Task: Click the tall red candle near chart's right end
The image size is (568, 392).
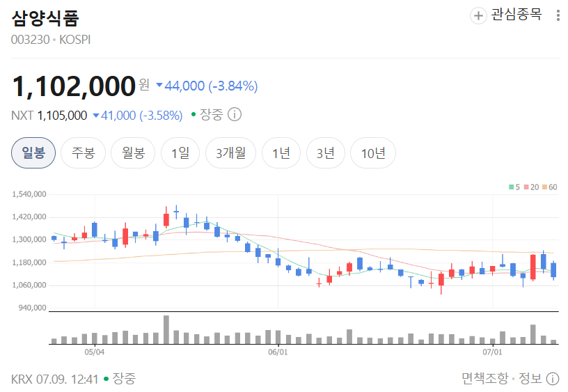Action: pyautogui.click(x=533, y=267)
